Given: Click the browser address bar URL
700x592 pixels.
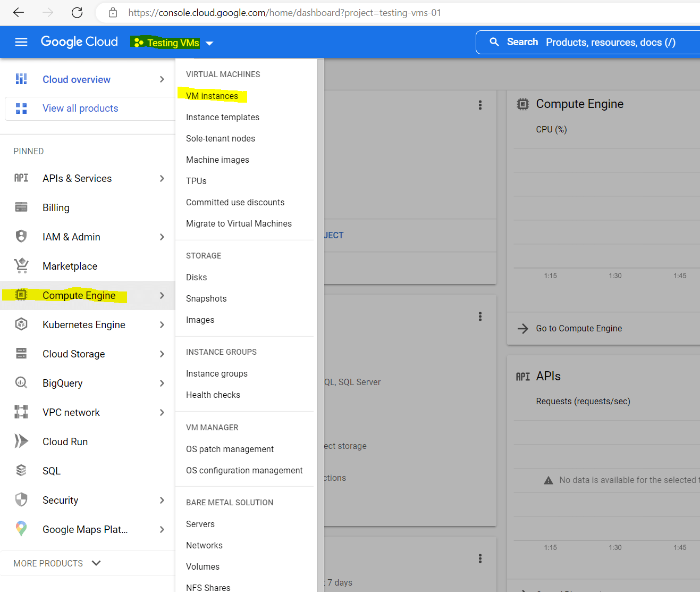Looking at the screenshot, I should click(284, 13).
